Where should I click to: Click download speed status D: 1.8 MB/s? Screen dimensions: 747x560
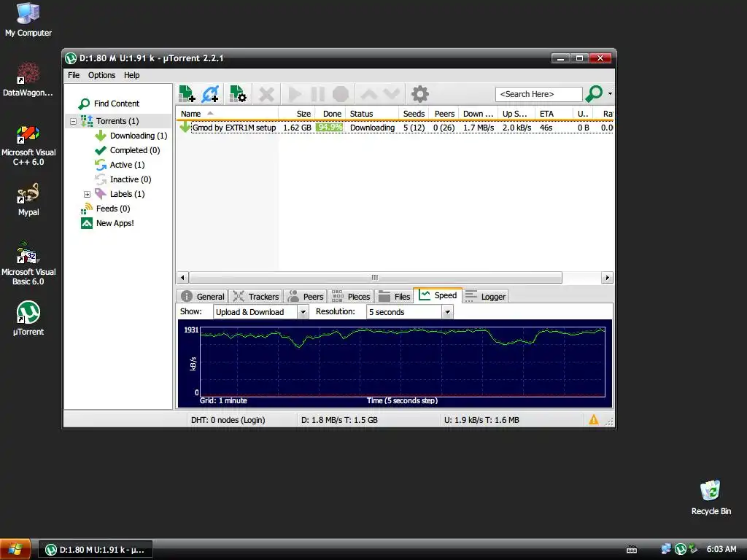(x=339, y=420)
